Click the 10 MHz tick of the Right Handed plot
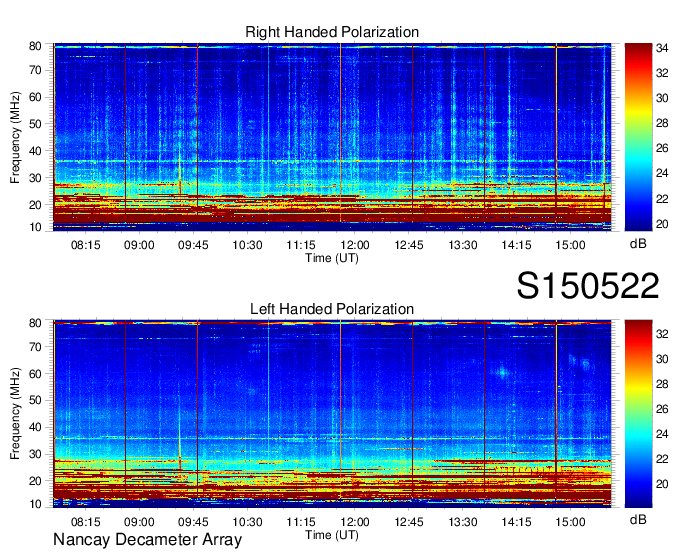 [x=35, y=227]
